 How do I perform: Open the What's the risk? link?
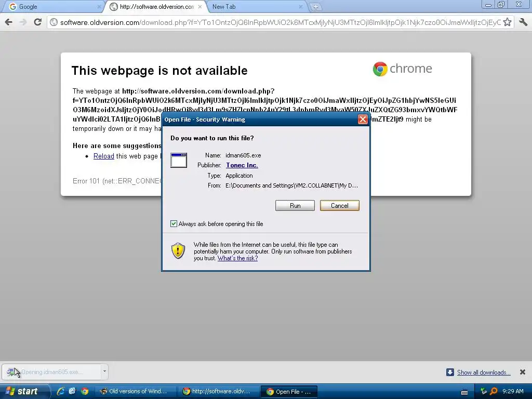pos(237,258)
